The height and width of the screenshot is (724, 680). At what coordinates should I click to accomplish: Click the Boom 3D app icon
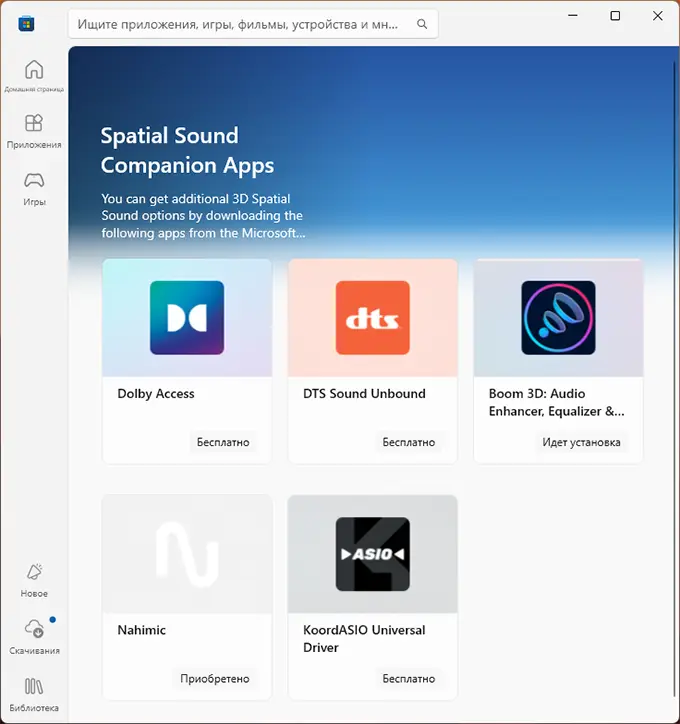558,318
